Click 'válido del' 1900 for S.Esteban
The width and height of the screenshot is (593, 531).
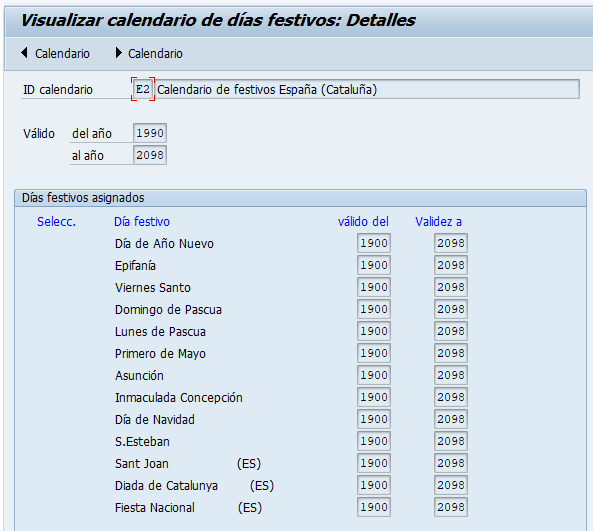point(374,441)
